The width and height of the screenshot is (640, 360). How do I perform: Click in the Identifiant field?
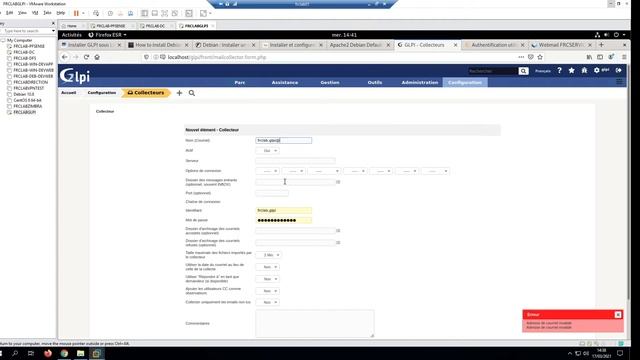click(284, 211)
